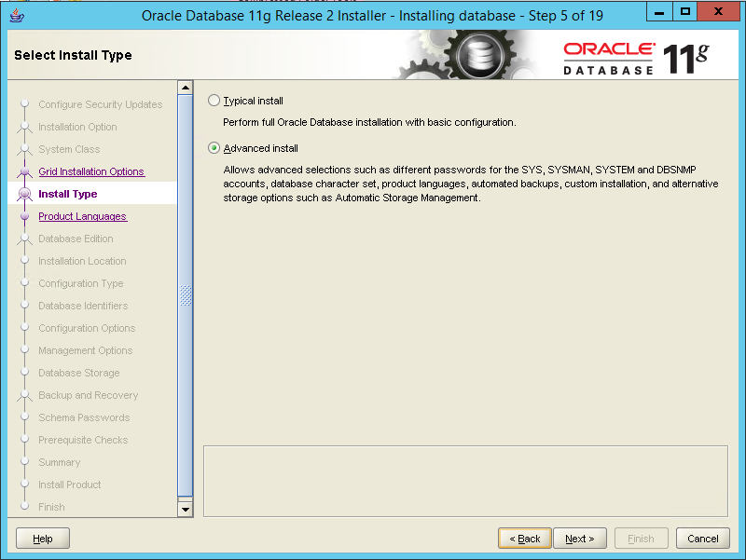Click the Java icon in title bar
The image size is (746, 560).
click(x=17, y=15)
